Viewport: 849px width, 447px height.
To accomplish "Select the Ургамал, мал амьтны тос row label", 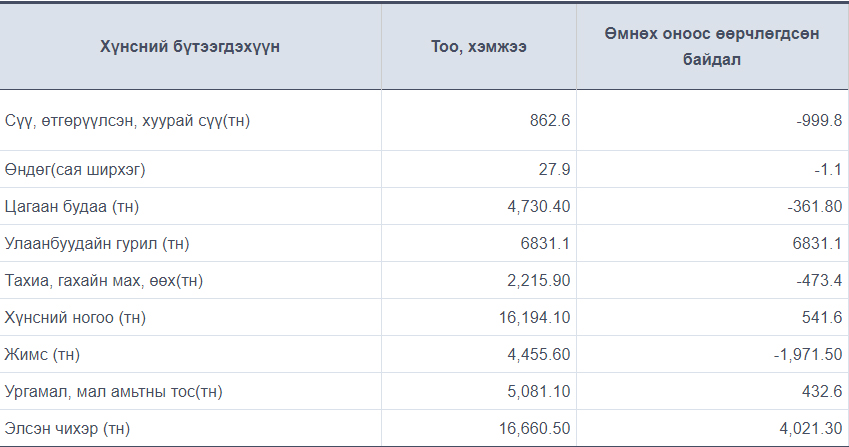I will tap(113, 391).
